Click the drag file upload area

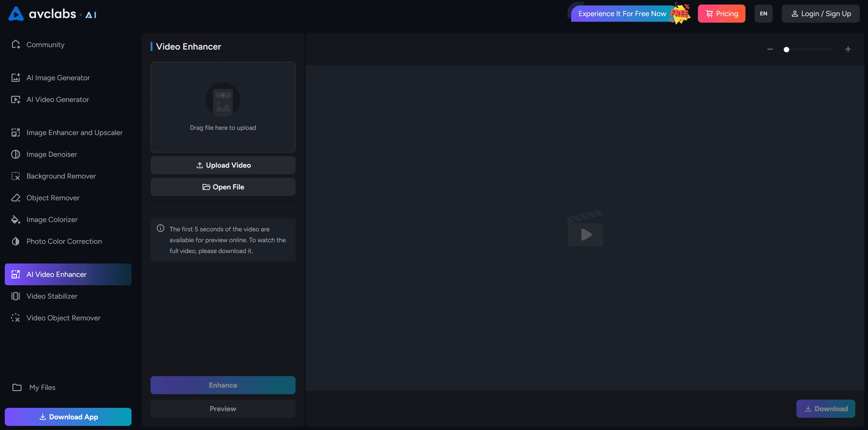(223, 107)
